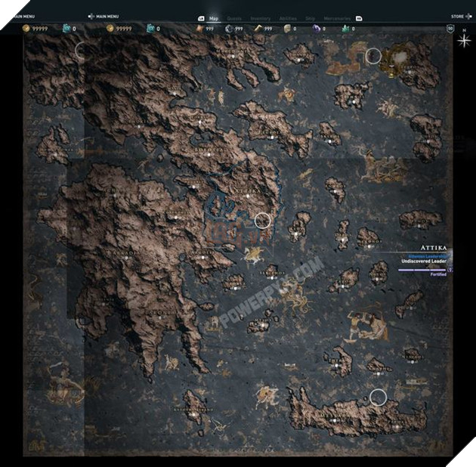Viewport: 476px width, 467px height.
Task: Open the Inventory tab
Action: tap(260, 19)
